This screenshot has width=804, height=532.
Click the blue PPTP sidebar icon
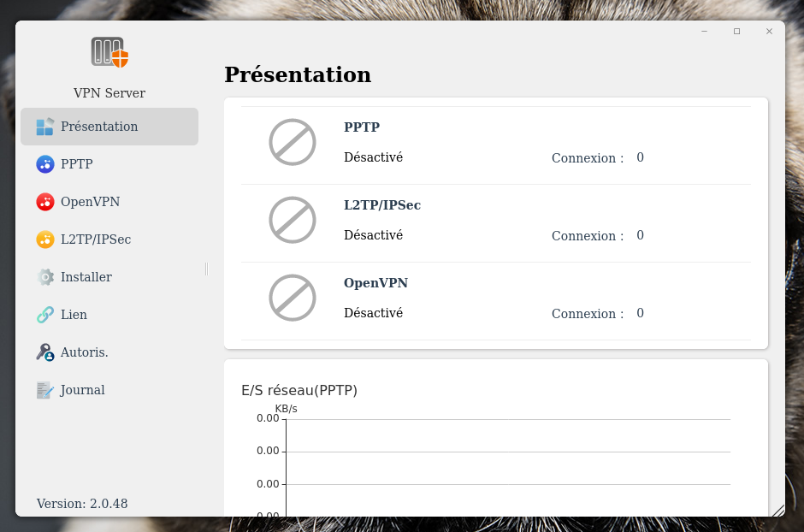tap(45, 164)
